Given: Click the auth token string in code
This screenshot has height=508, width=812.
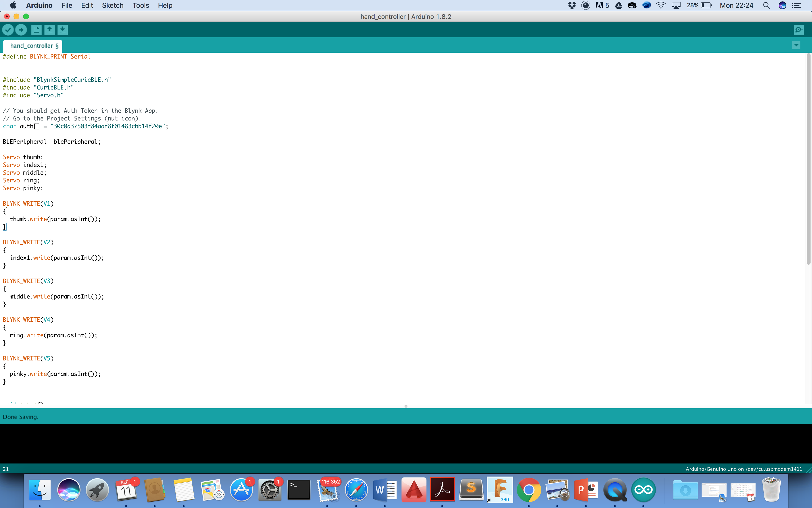Looking at the screenshot, I should coord(108,126).
